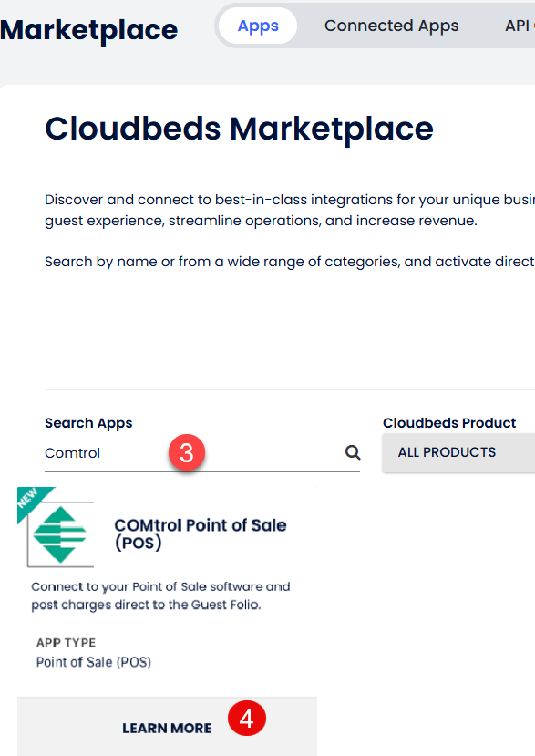Click the LEARN MORE button
Image resolution: width=535 pixels, height=756 pixels.
[168, 727]
